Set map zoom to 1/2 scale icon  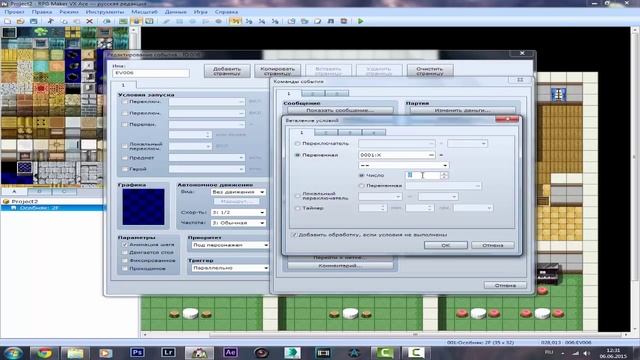(249, 21)
